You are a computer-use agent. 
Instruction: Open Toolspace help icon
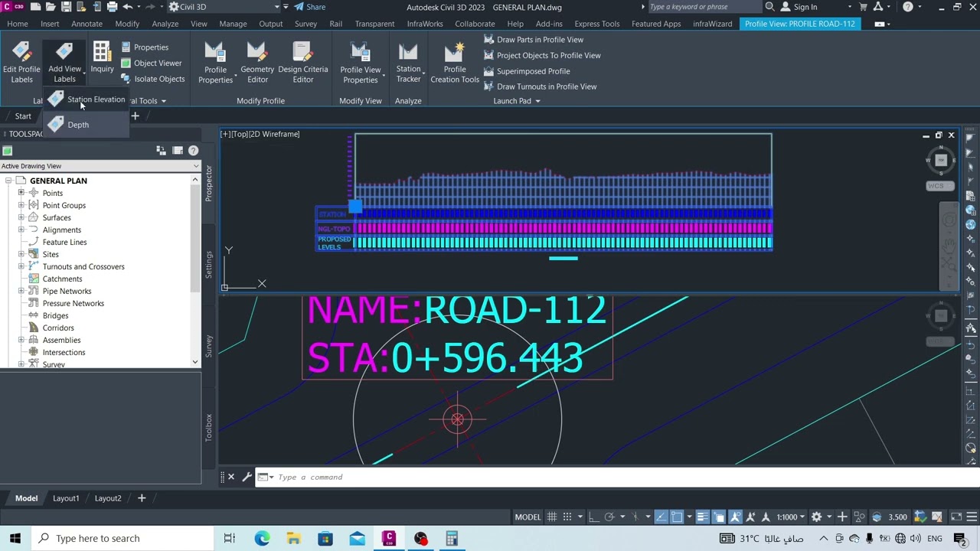tap(193, 151)
